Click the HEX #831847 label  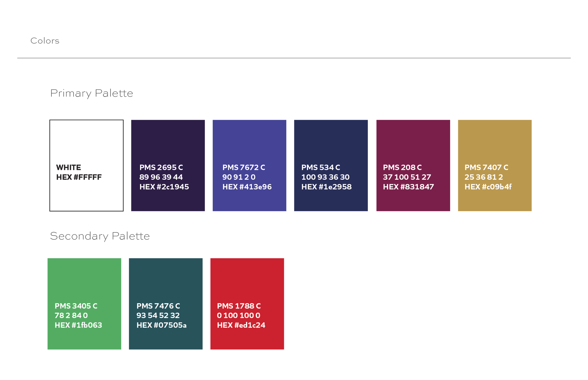[x=408, y=187]
